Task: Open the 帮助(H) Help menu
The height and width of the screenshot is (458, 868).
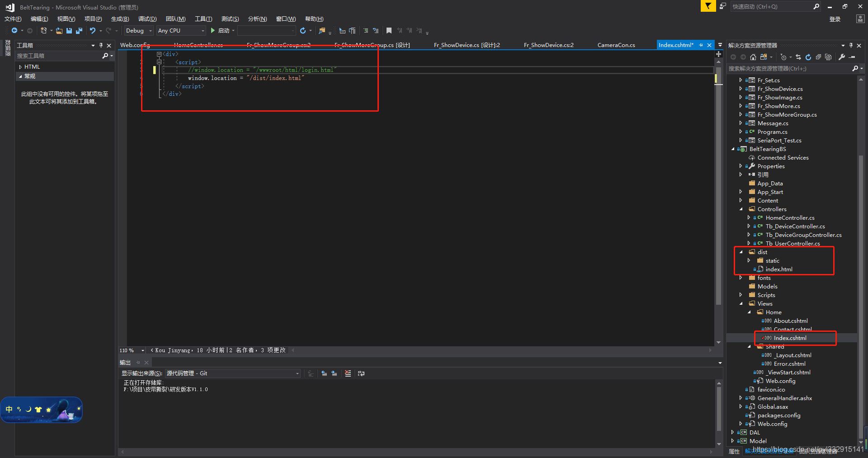Action: pyautogui.click(x=314, y=19)
